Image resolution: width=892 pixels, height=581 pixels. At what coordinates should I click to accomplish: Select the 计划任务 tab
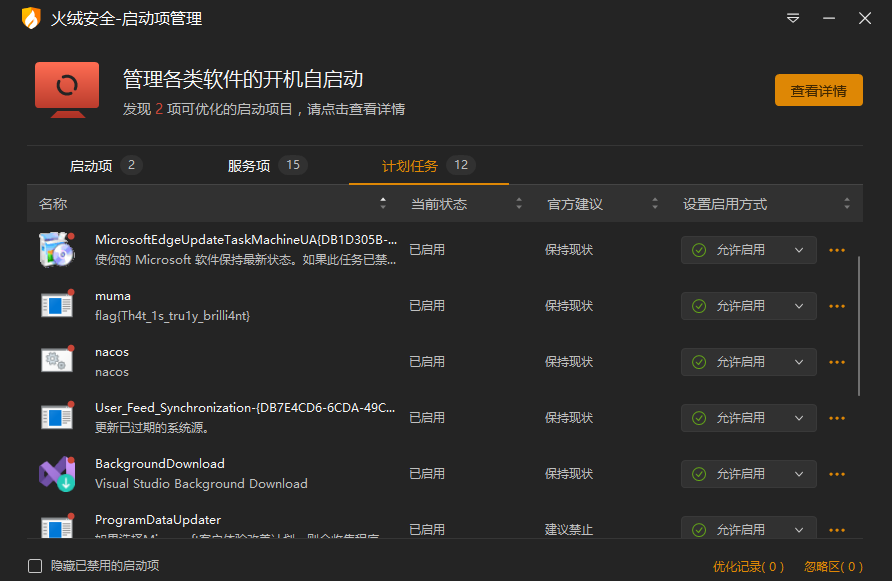pos(428,166)
